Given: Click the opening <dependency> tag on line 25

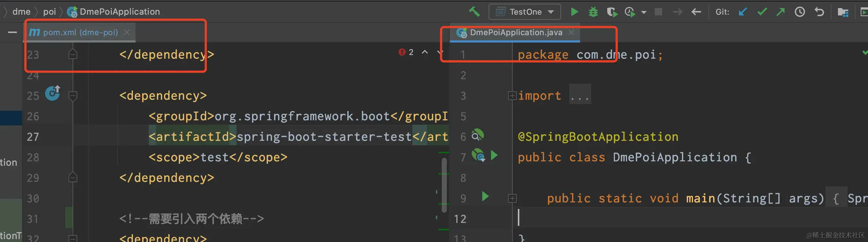Looking at the screenshot, I should [163, 96].
